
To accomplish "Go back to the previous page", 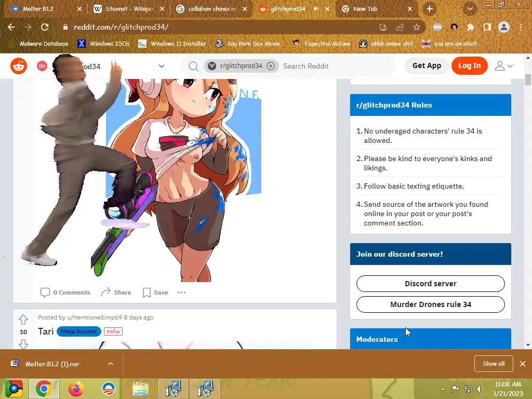I will tap(11, 27).
